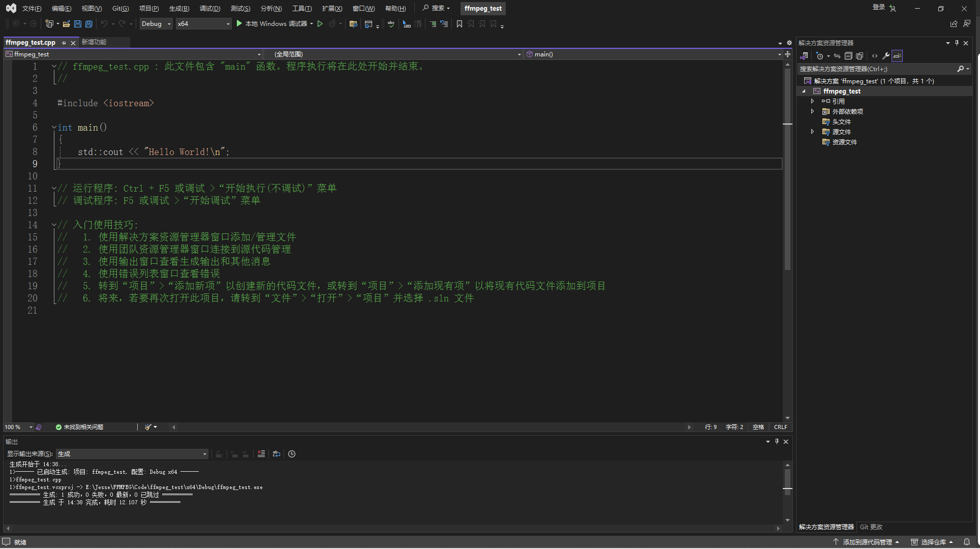Viewport: 980px width, 549px height.
Task: Click the Save All toolbar icon
Action: click(89, 24)
